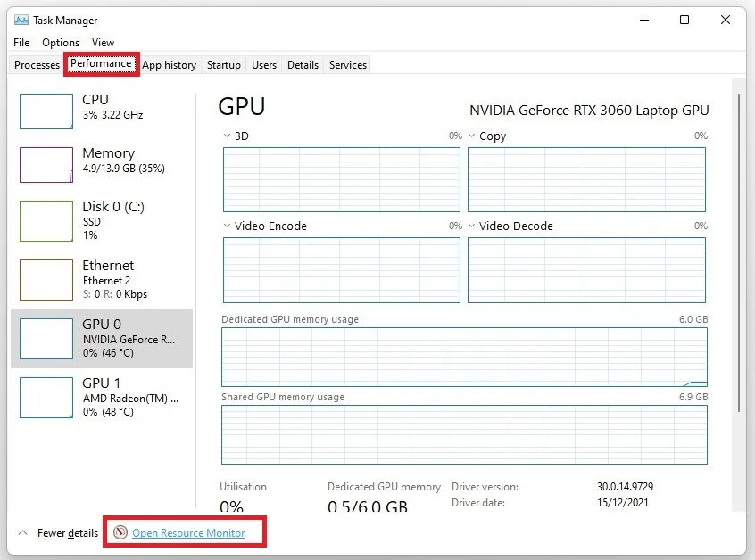Image resolution: width=755 pixels, height=560 pixels.
Task: Maximize the Task Manager window
Action: [x=684, y=20]
